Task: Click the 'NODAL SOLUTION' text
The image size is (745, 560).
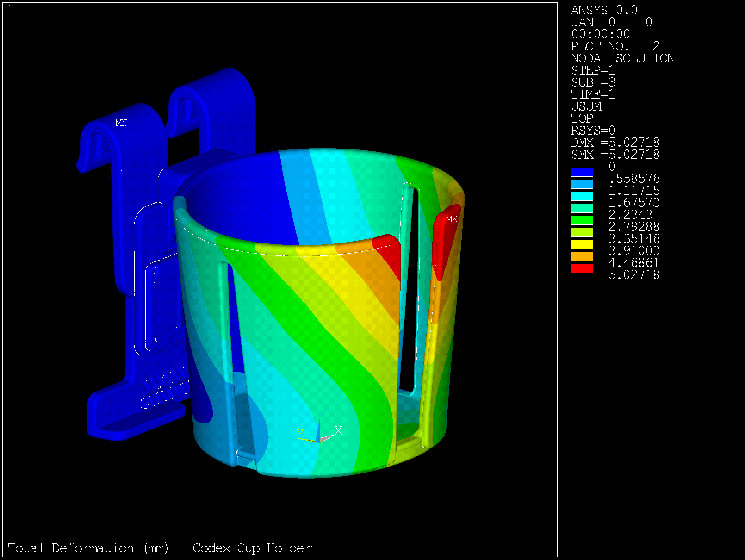Action: click(x=623, y=58)
